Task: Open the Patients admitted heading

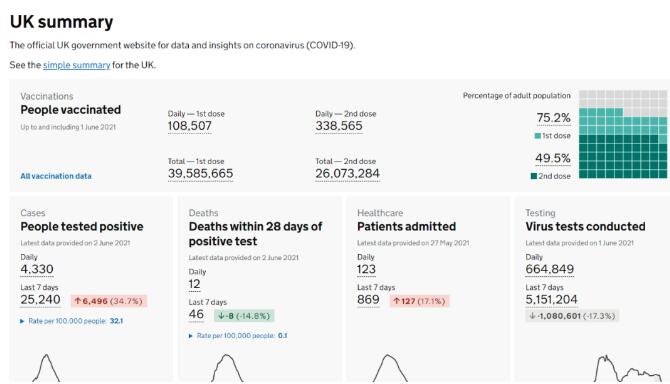Action: click(406, 226)
